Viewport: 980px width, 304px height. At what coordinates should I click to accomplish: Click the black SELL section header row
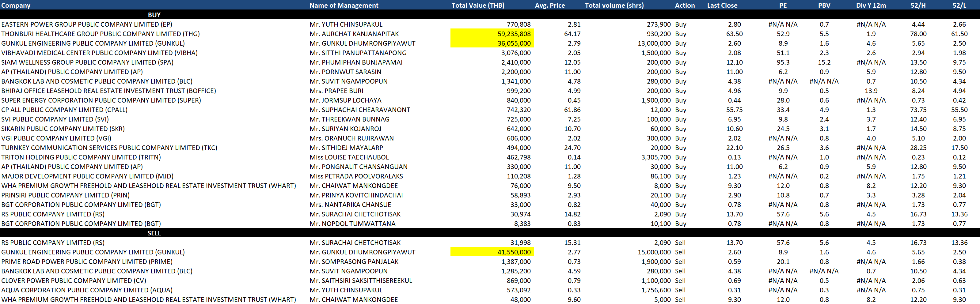(x=154, y=233)
